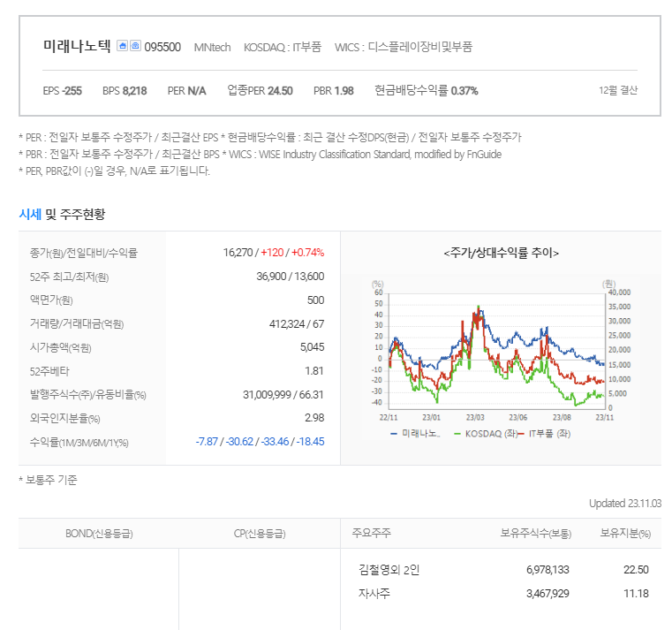The height and width of the screenshot is (630, 672).
Task: Click 52-week high/low 36,900 / 13,600
Action: (291, 277)
